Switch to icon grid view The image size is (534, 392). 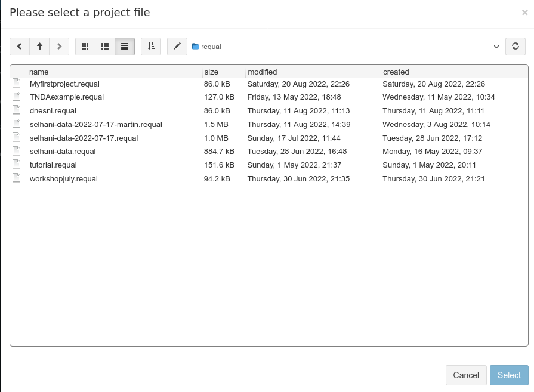pyautogui.click(x=85, y=47)
